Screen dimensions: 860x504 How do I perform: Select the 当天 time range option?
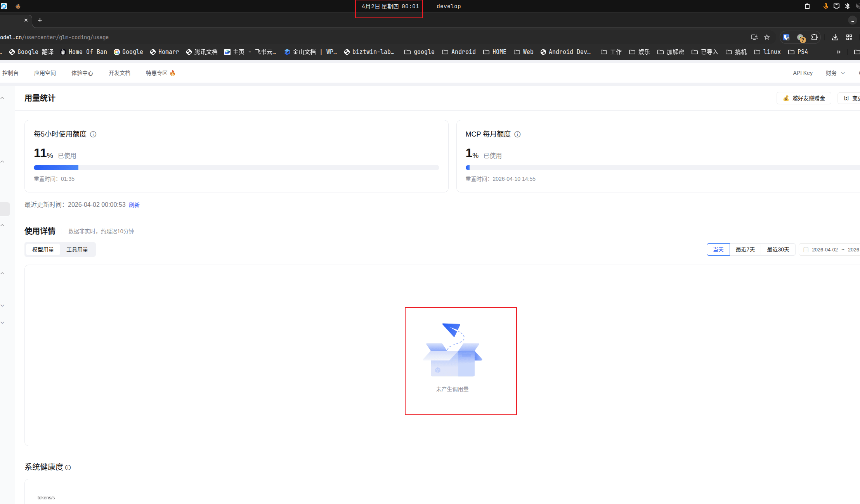click(x=718, y=249)
